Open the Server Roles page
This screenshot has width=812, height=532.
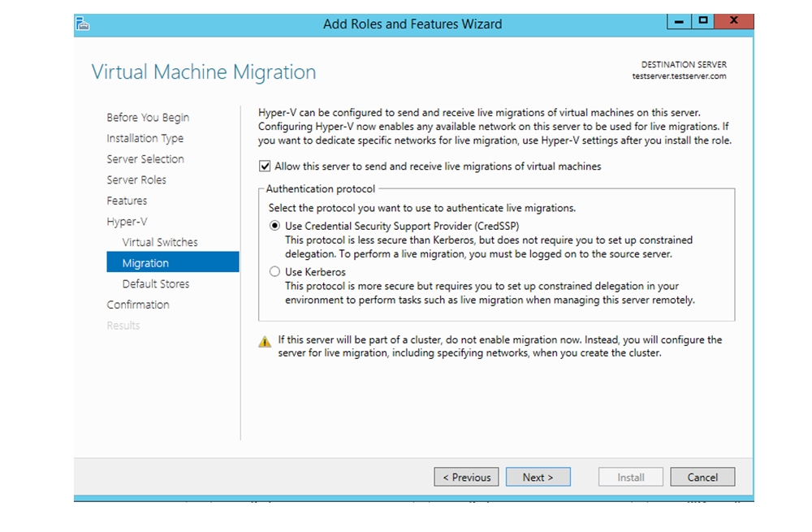point(136,179)
